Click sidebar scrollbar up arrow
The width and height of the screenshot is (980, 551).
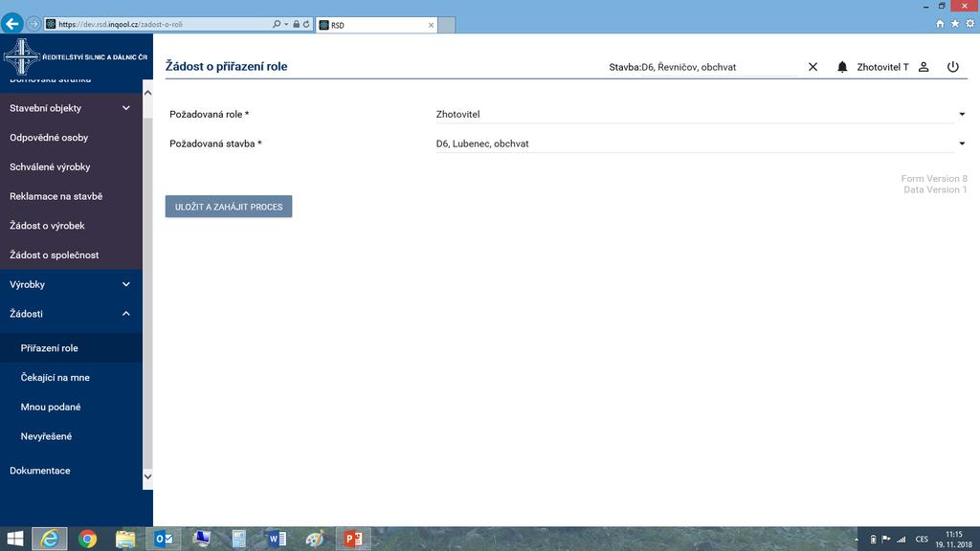tap(148, 93)
